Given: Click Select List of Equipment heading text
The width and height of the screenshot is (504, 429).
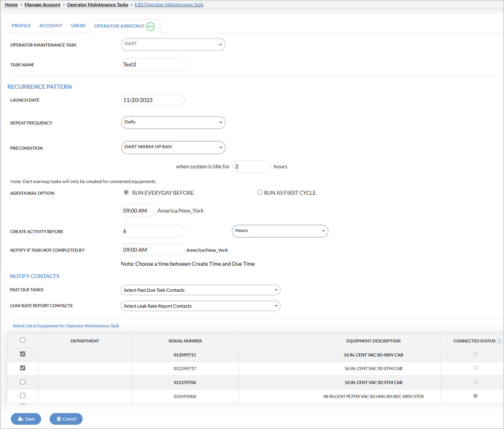Looking at the screenshot, I should coord(66,326).
